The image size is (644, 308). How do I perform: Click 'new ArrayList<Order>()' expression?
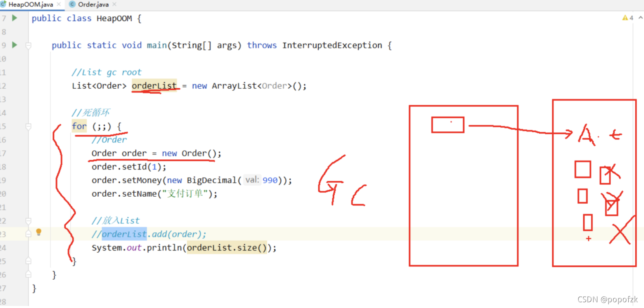coord(248,86)
